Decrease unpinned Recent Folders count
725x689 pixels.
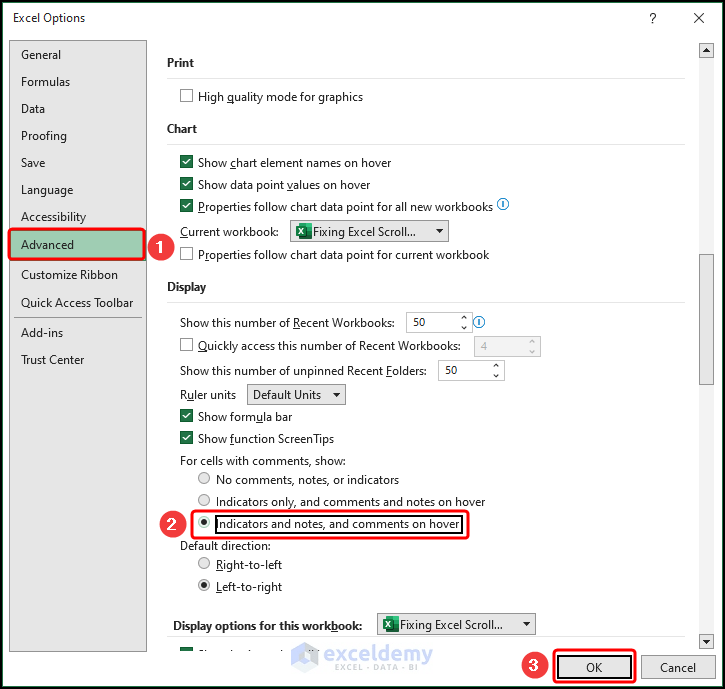pos(496,375)
